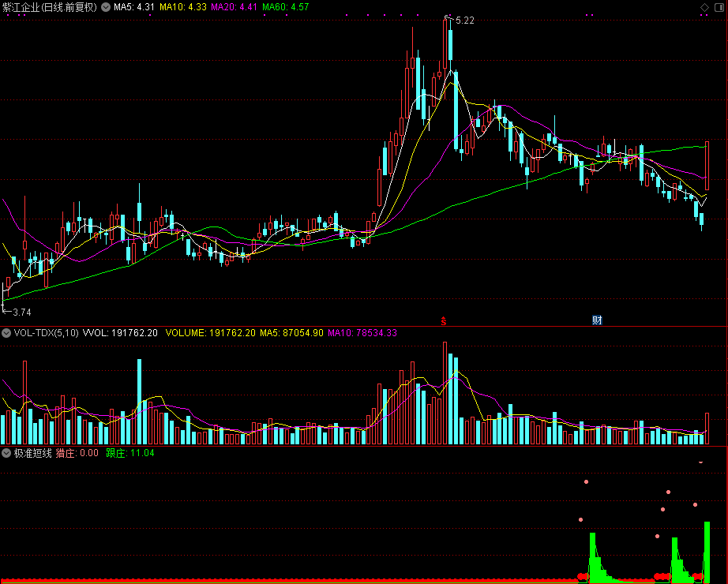Viewport: 728px width, 584px height.
Task: Open the VOL-TDX indicator dropdown arrow
Action: (x=6, y=333)
